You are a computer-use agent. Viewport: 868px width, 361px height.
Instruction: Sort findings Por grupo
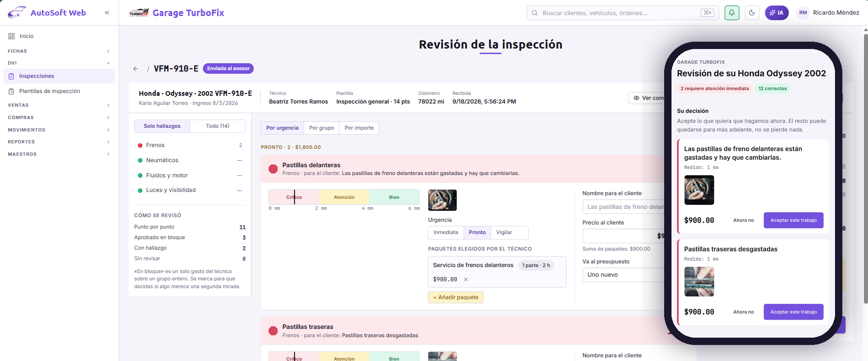pos(322,128)
